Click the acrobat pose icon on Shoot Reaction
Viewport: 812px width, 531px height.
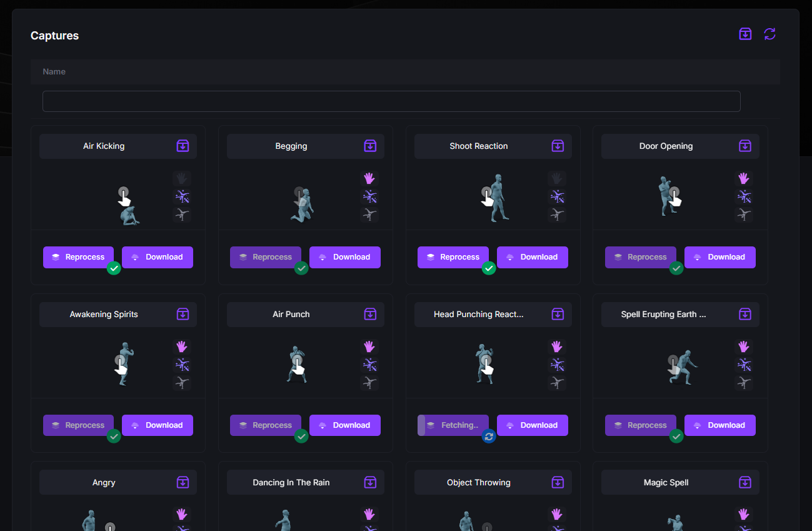click(557, 215)
